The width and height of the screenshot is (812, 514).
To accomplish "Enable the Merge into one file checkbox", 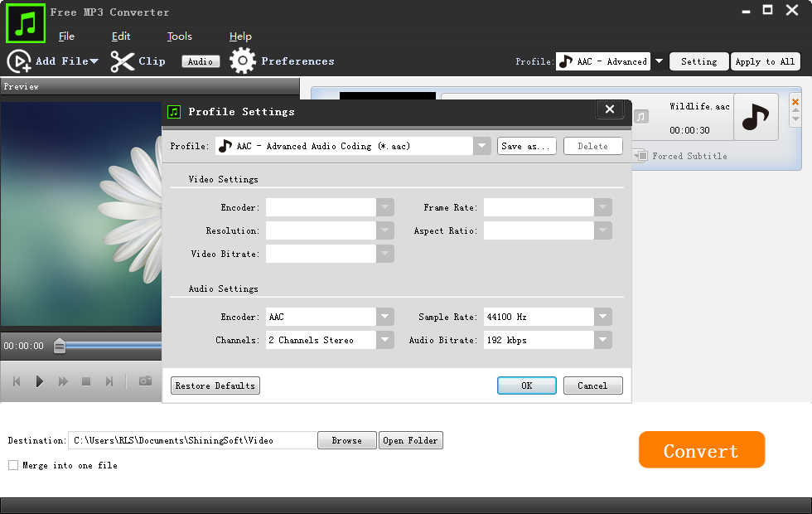I will click(12, 465).
